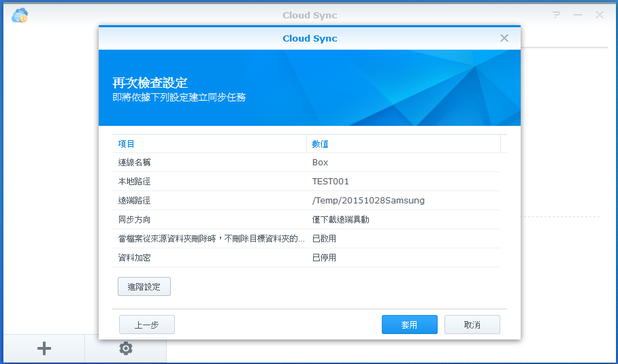Select the 已停用 encryption value
This screenshot has height=364, width=618.
pyautogui.click(x=324, y=258)
